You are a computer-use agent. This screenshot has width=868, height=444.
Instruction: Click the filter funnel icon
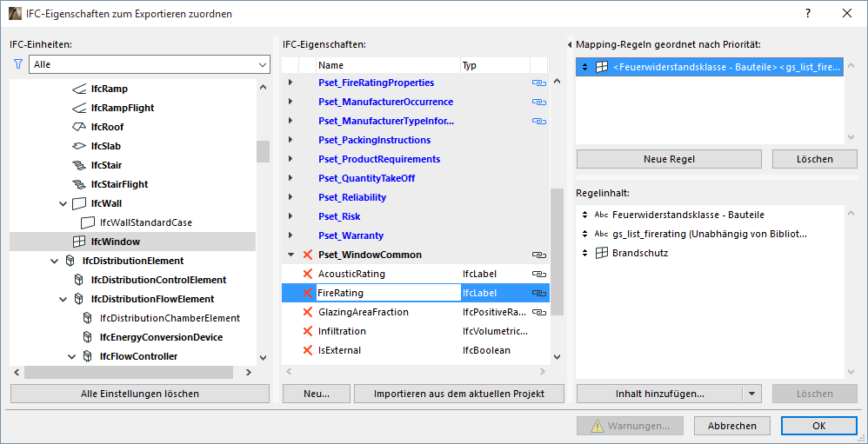coord(17,64)
